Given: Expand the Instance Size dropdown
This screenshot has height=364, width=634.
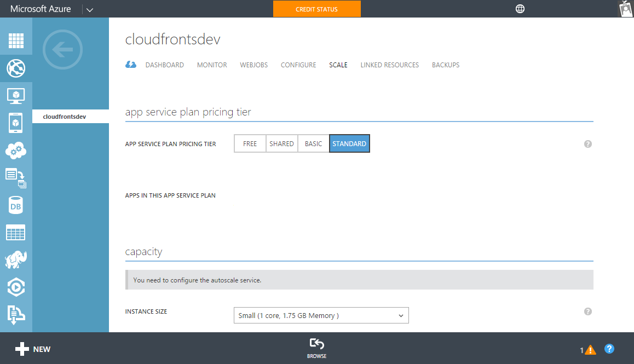Looking at the screenshot, I should [x=321, y=315].
